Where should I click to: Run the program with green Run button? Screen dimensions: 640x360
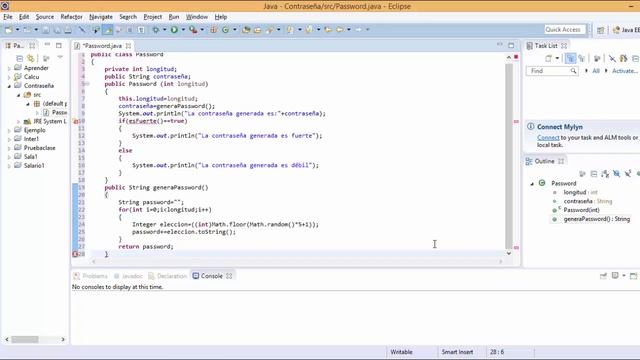[x=174, y=30]
